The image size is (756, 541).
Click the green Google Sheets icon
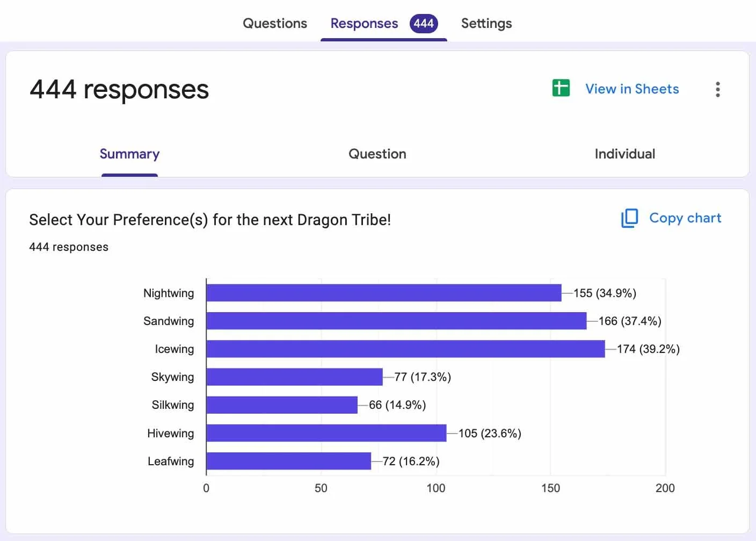point(561,88)
